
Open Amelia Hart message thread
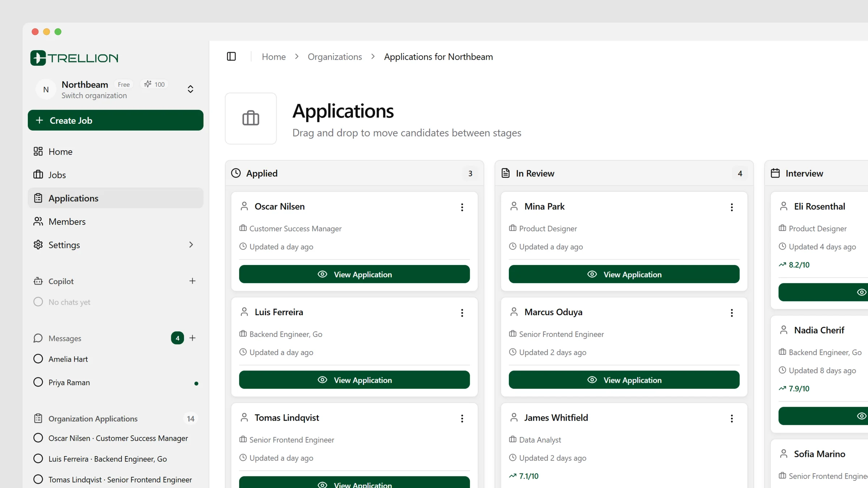pos(116,359)
